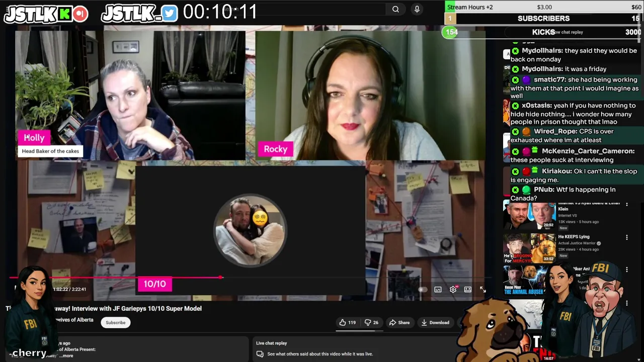644x362 pixels.
Task: Open the player settings gear icon
Action: (453, 289)
